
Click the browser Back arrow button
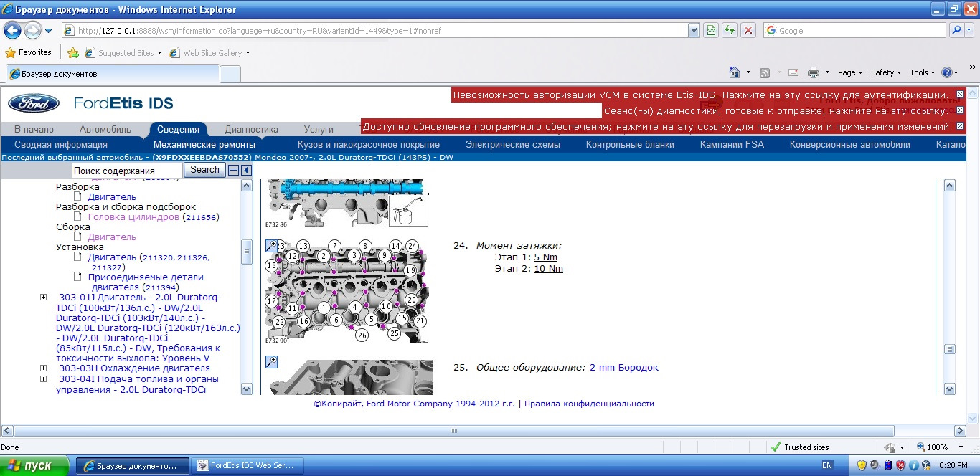click(13, 31)
